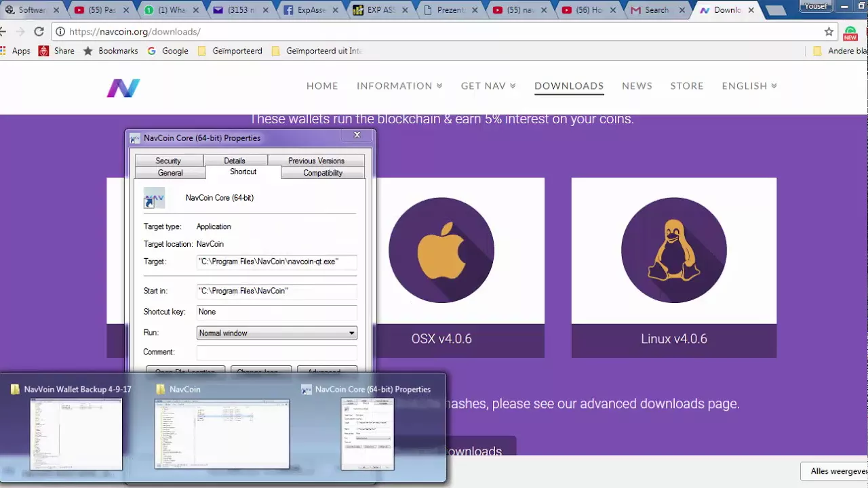868x488 pixels.
Task: Click the Comment field
Action: pos(277,352)
